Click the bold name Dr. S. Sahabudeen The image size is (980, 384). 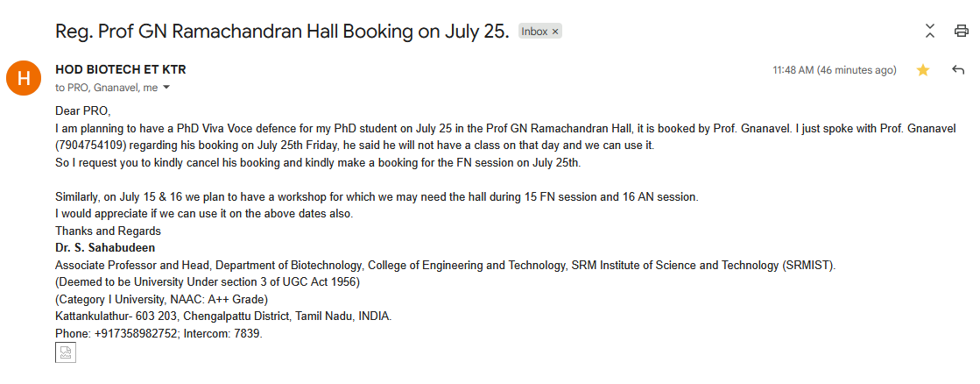point(105,247)
